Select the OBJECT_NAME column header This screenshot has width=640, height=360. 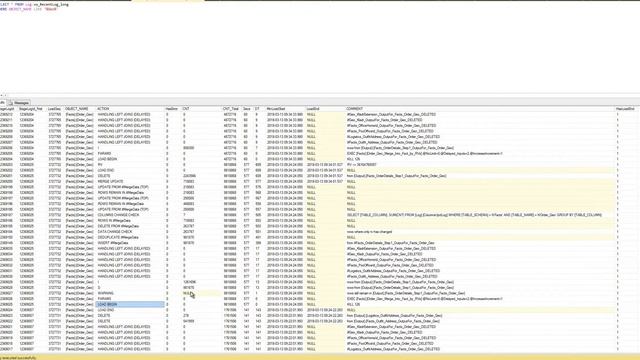77,109
